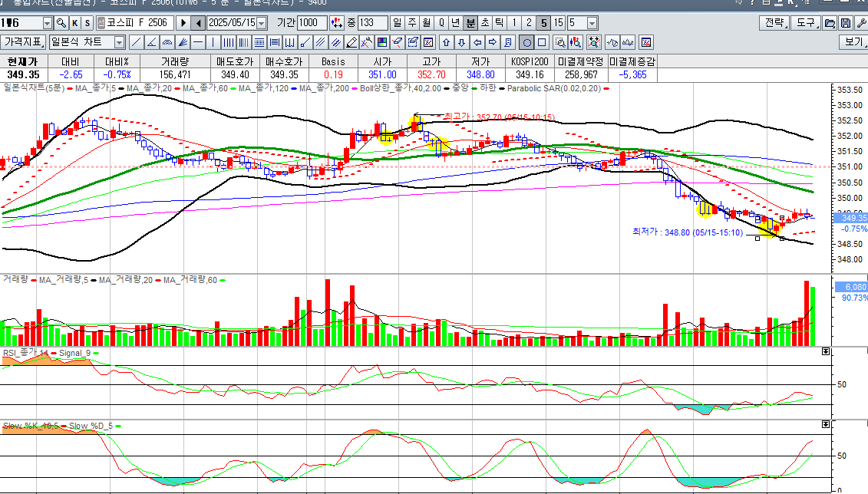This screenshot has width=868, height=494.
Task: Switch chart to tick (틱) period
Action: coord(500,23)
